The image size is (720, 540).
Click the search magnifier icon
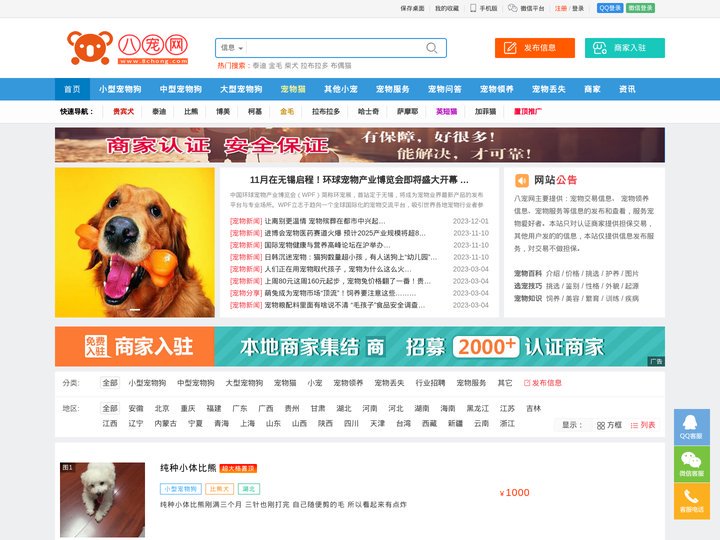pos(431,48)
